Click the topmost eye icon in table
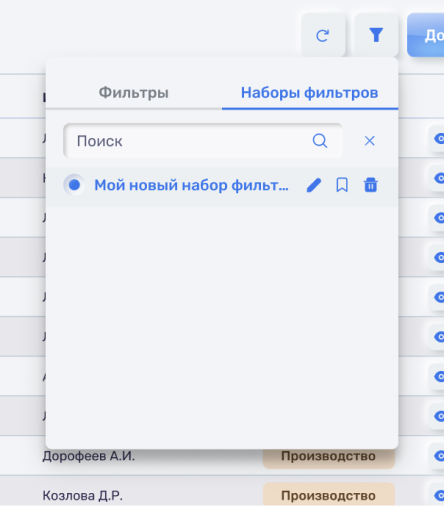 [x=438, y=138]
